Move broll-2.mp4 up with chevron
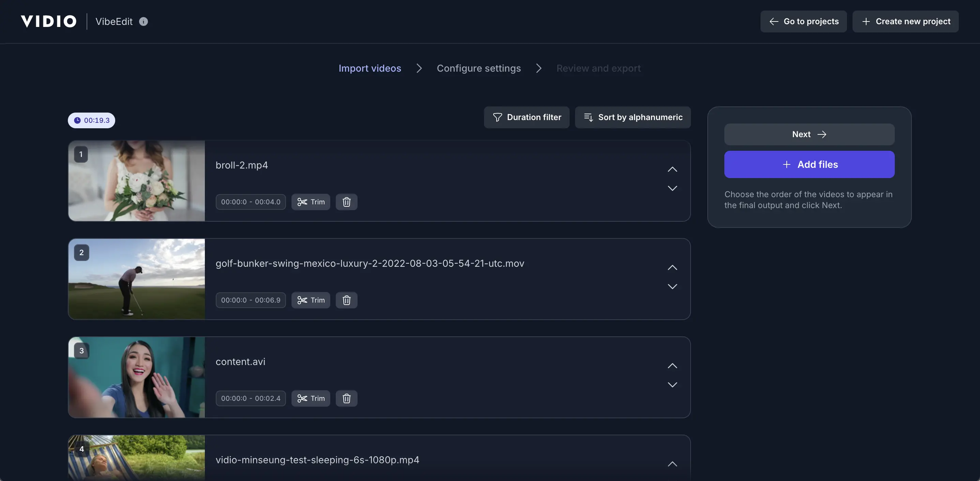The image size is (980, 481). coord(672,170)
